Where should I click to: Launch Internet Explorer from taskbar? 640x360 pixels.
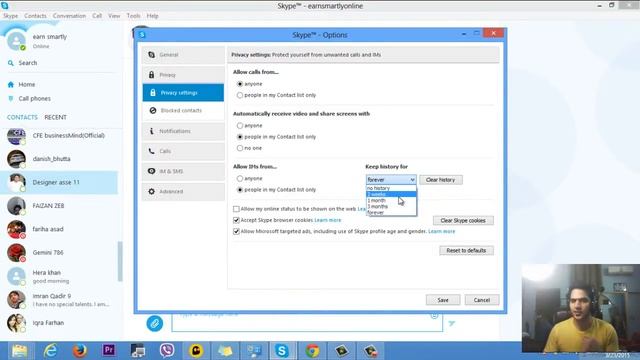click(50, 351)
